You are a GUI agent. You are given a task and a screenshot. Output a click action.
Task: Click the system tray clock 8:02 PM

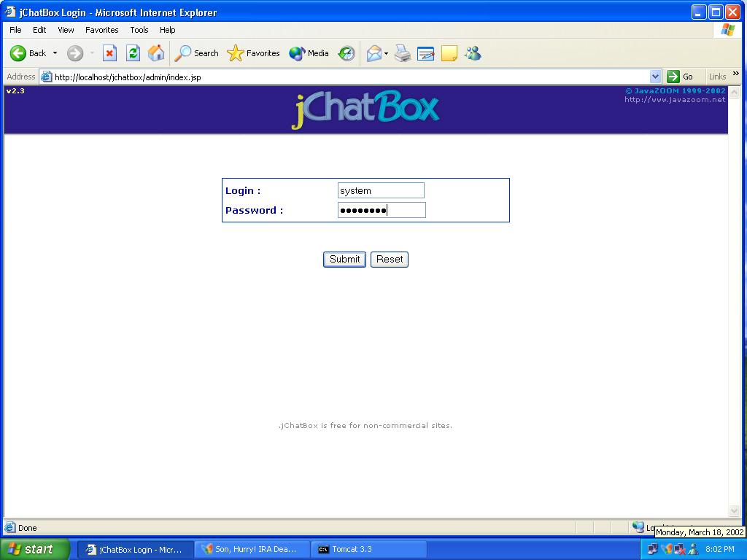point(719,549)
